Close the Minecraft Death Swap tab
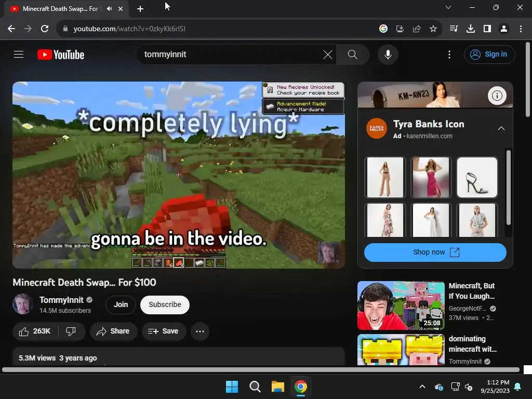Image resolution: width=532 pixels, height=399 pixels. coord(121,9)
